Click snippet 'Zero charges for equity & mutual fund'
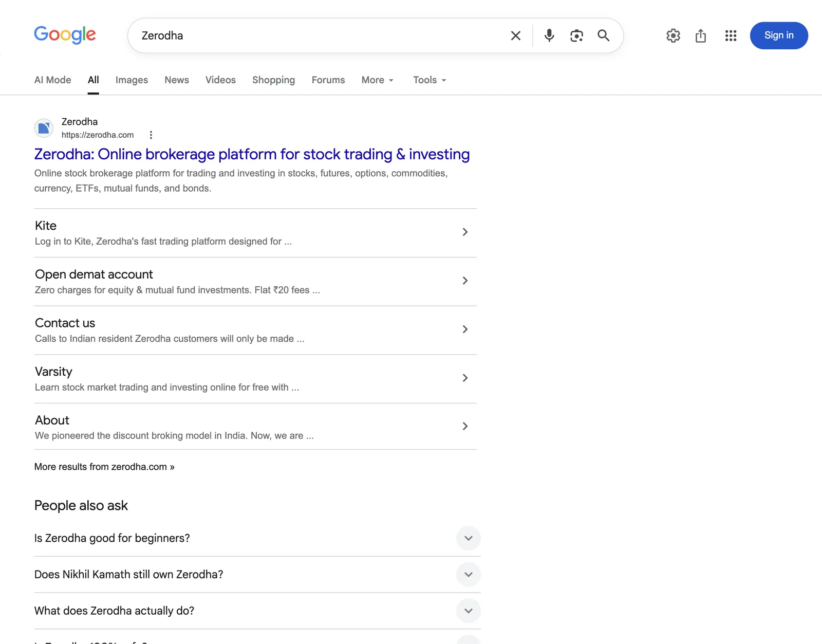The height and width of the screenshot is (644, 822). (177, 290)
